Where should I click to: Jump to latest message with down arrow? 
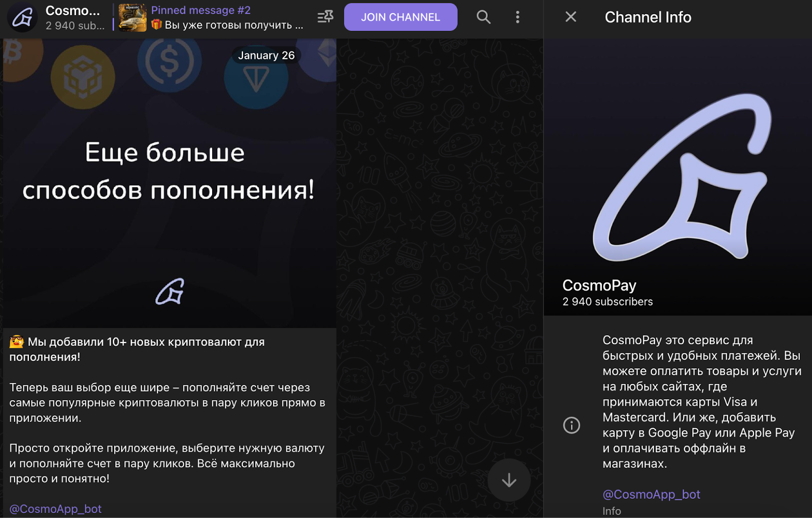[x=509, y=480]
